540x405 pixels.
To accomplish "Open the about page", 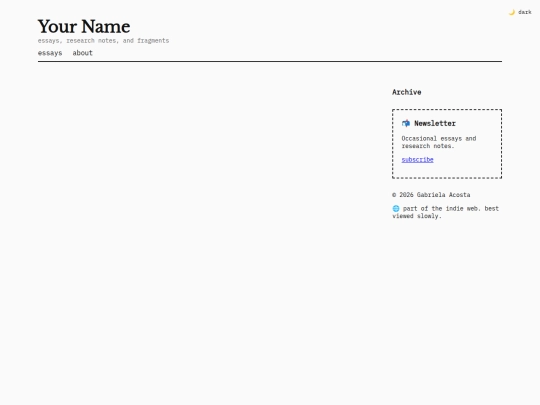I will (83, 53).
